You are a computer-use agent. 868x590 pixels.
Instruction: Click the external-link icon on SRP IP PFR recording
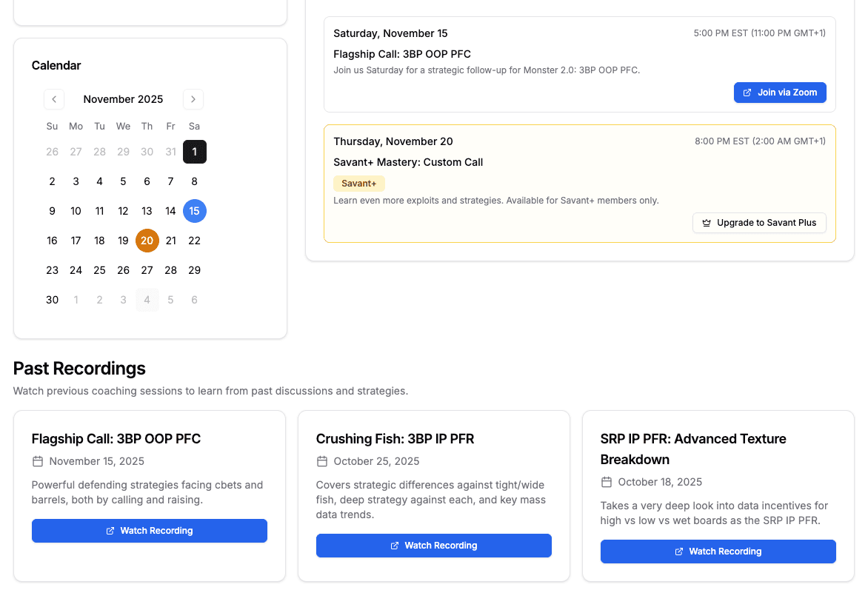point(678,551)
